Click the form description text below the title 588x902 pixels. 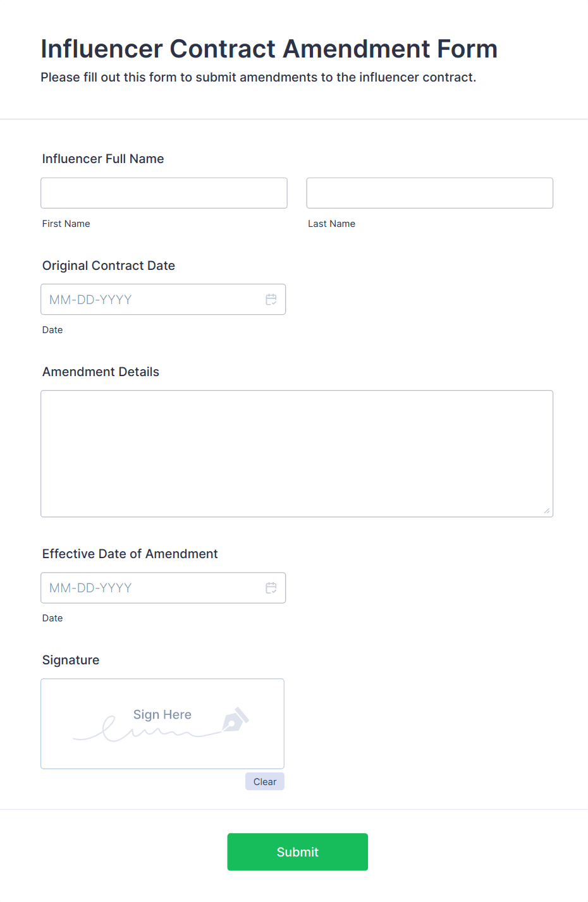tap(259, 77)
